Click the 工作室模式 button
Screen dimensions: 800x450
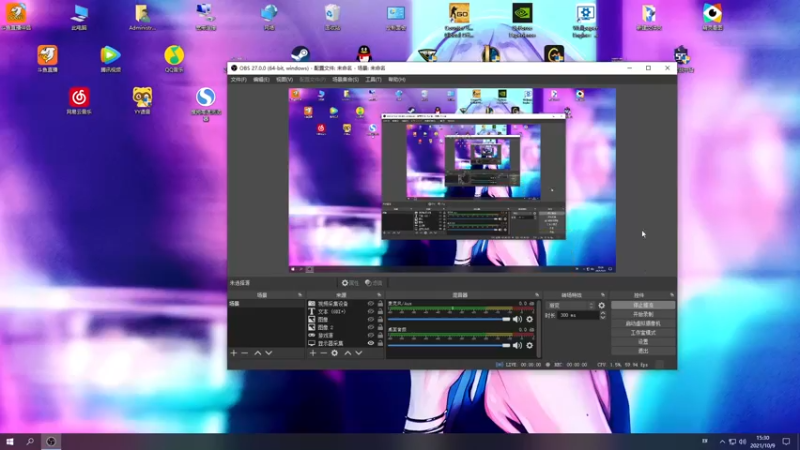643,333
